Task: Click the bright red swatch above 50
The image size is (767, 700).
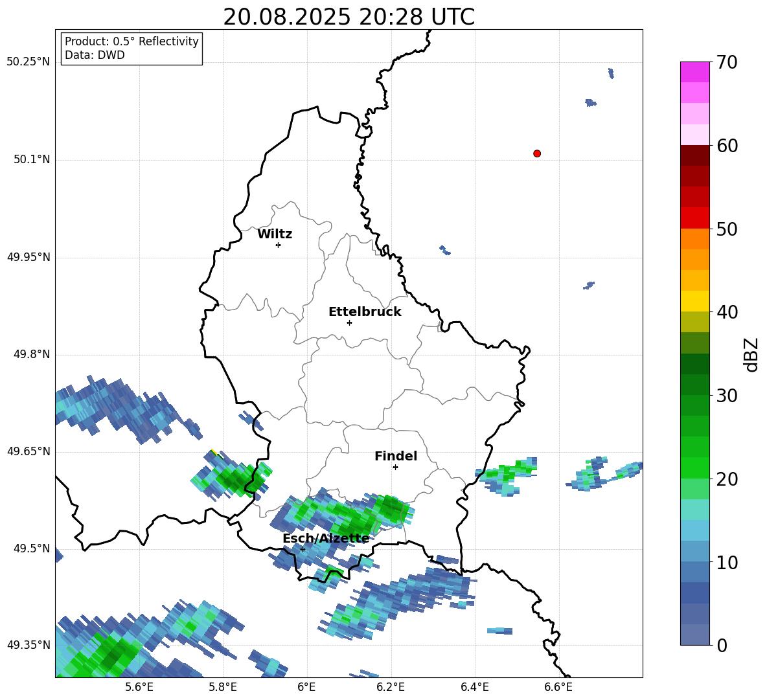Action: click(x=694, y=218)
